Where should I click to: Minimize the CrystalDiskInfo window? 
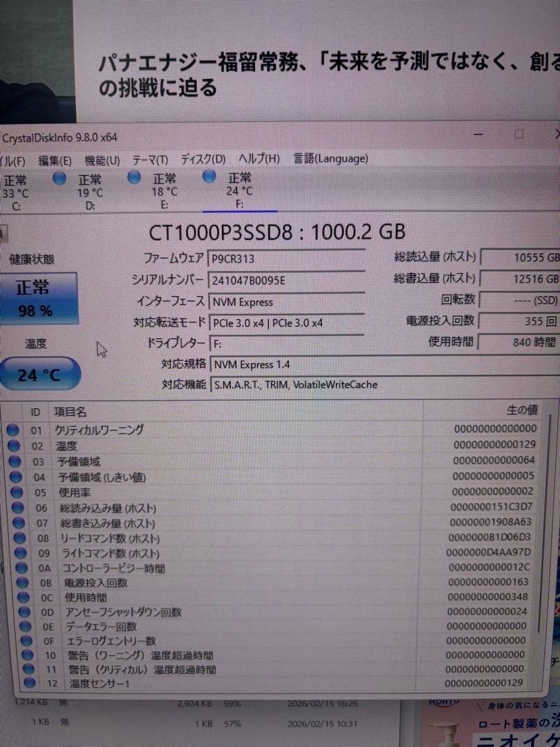coord(478,135)
